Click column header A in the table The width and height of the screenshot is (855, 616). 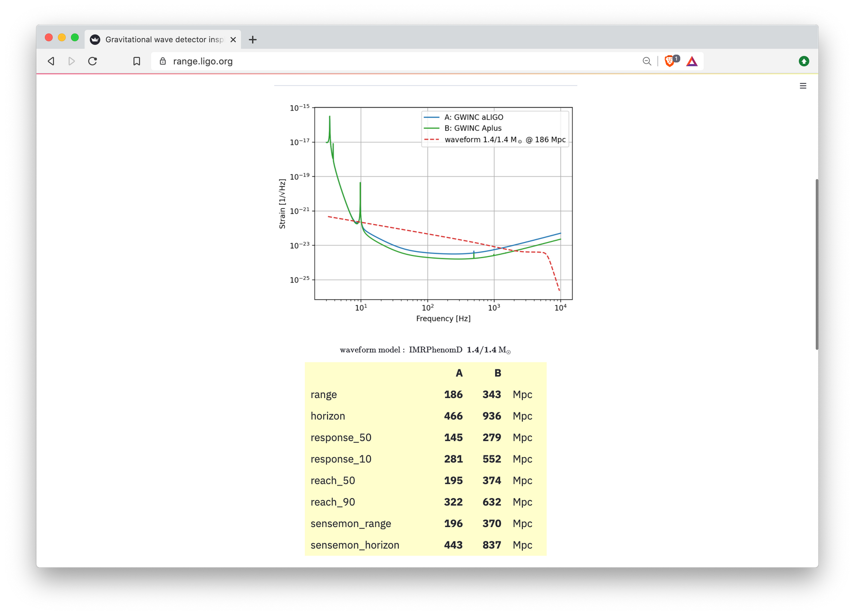pyautogui.click(x=459, y=373)
